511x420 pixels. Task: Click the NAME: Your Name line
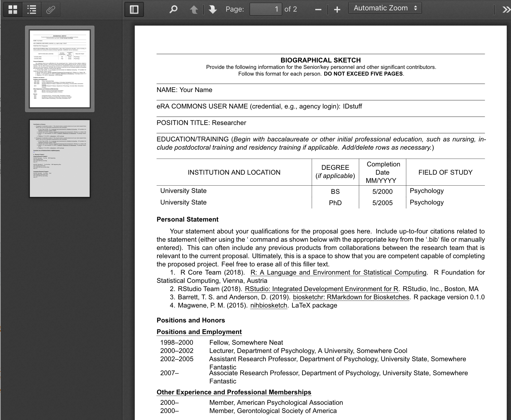[184, 90]
